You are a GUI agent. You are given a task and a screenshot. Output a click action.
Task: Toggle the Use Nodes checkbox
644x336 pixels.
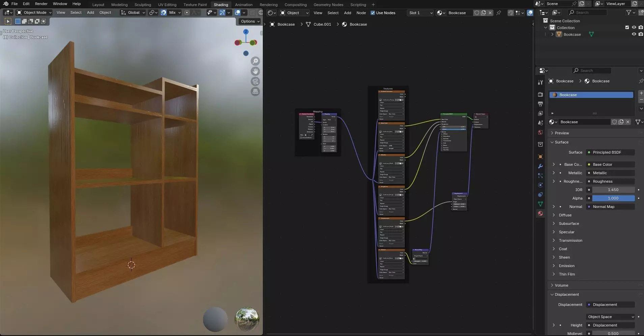(x=373, y=13)
